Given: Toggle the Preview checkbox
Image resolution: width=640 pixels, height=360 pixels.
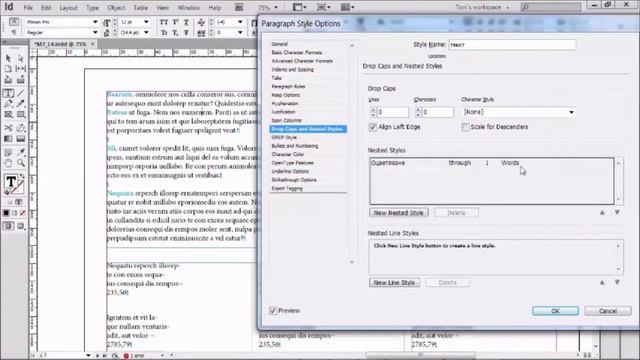Looking at the screenshot, I should (273, 311).
